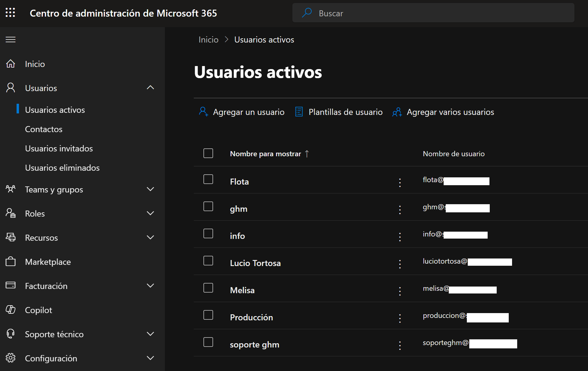The width and height of the screenshot is (588, 371).
Task: Expand Teams y grupos section
Action: (x=150, y=189)
